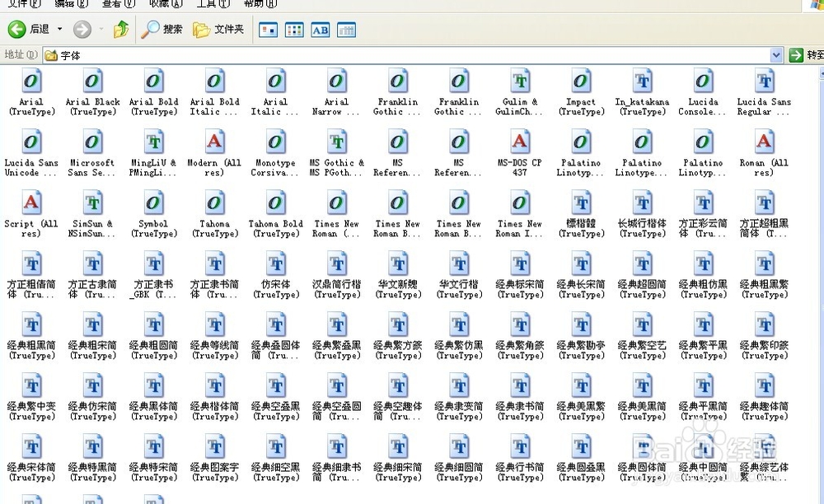Select SimSun & NSimSun font
The height and width of the screenshot is (504, 824).
pos(92,214)
